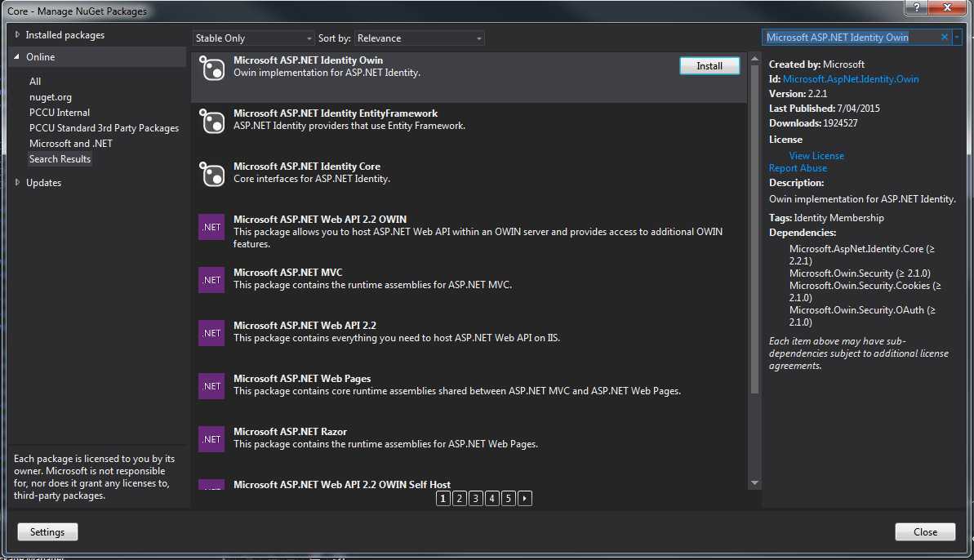The width and height of the screenshot is (974, 560).
Task: Go to results page 4
Action: click(492, 499)
